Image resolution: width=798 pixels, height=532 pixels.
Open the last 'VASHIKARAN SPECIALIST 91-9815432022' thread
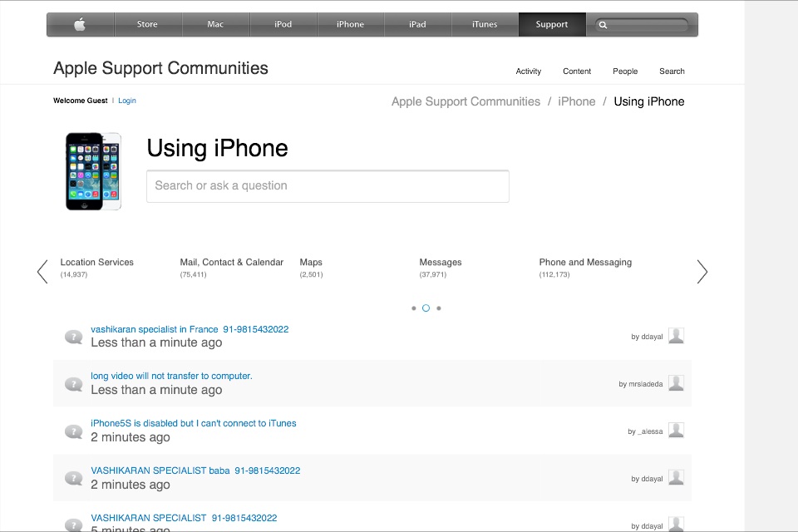tap(184, 518)
